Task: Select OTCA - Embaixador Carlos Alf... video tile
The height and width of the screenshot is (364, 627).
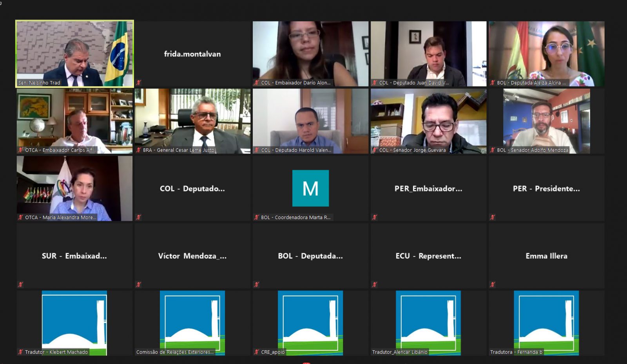Action: (74, 121)
